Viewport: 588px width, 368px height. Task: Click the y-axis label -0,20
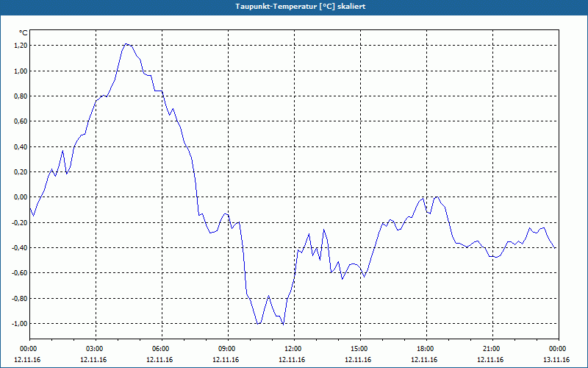pyautogui.click(x=19, y=223)
